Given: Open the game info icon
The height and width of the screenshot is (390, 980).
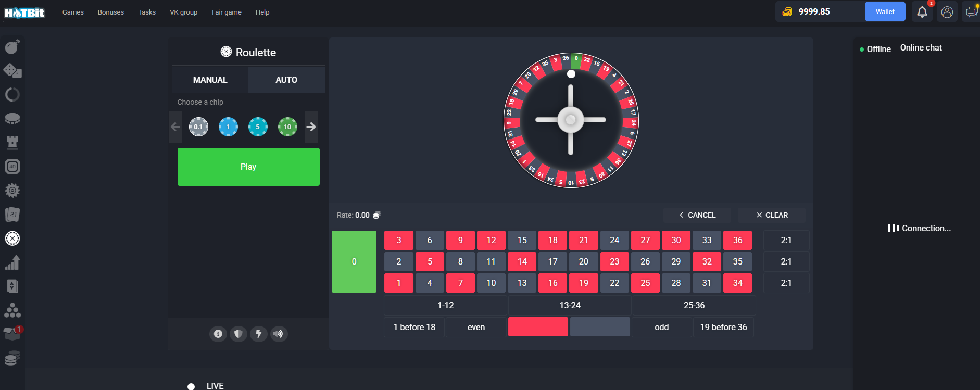Looking at the screenshot, I should (x=218, y=334).
